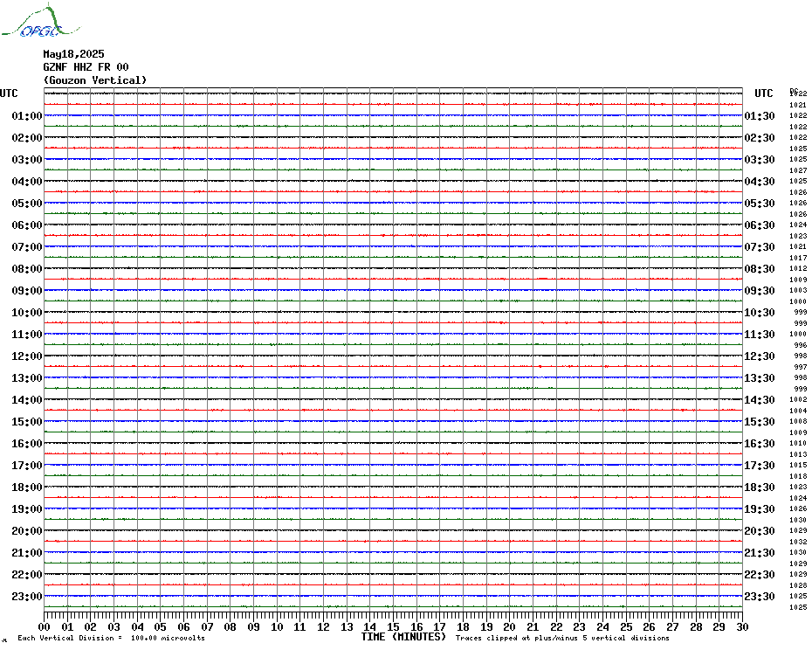The image size is (812, 650).
Task: Click the value 996 in the right column
Action: (x=800, y=345)
